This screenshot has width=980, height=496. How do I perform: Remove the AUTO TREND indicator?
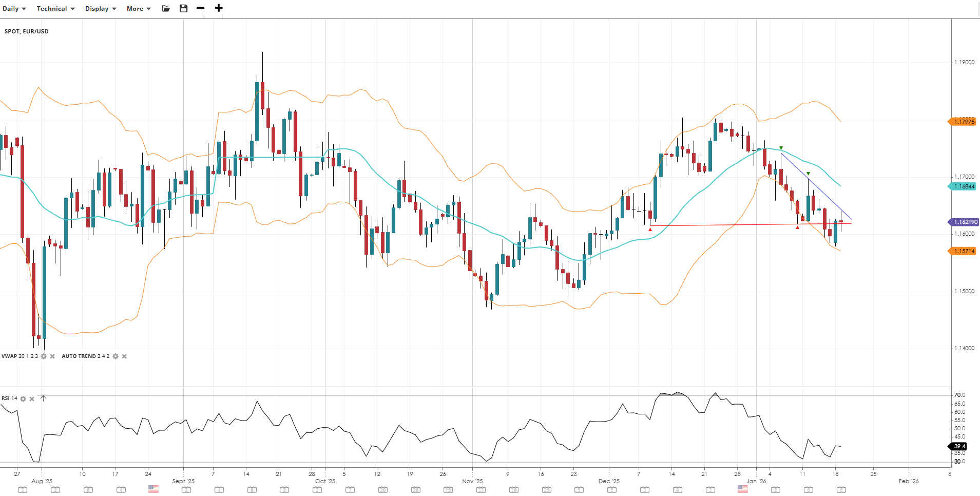[124, 356]
